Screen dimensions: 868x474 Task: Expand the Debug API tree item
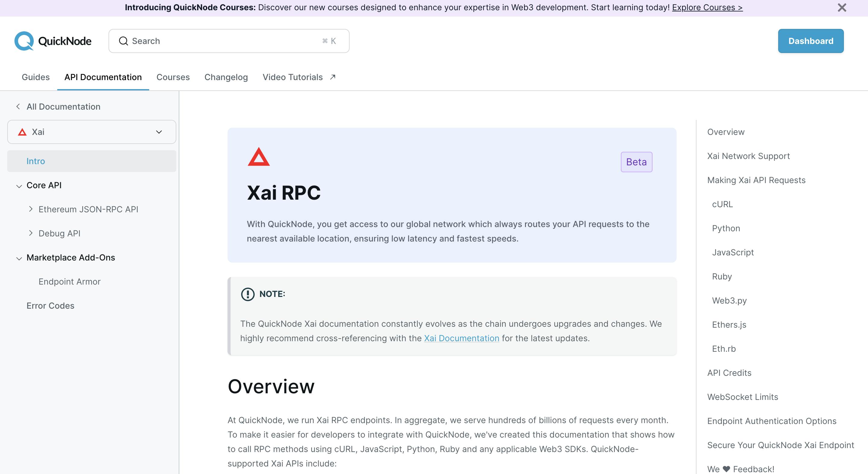pos(31,233)
